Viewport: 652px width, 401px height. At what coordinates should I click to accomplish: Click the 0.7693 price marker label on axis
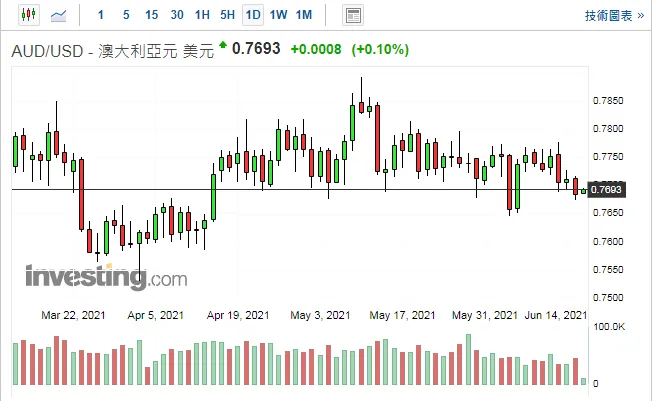pyautogui.click(x=606, y=190)
